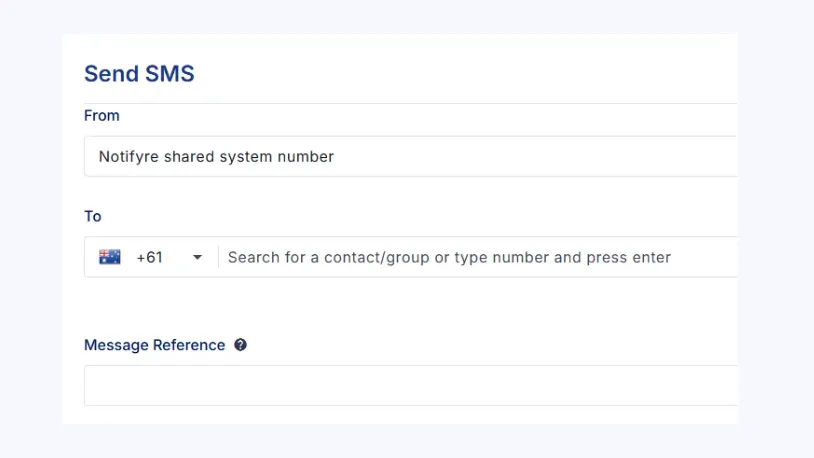The width and height of the screenshot is (814, 458).
Task: Open the From sender number dropdown
Action: pos(410,157)
